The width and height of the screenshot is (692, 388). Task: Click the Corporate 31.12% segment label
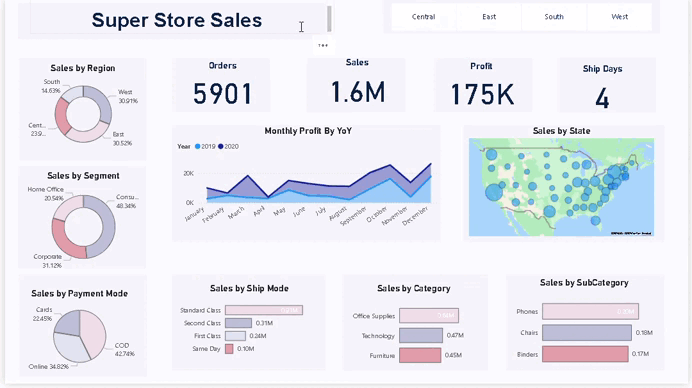click(x=48, y=261)
